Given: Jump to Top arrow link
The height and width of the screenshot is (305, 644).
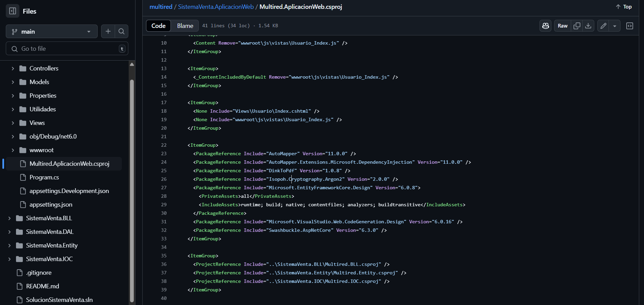Looking at the screenshot, I should click(624, 7).
